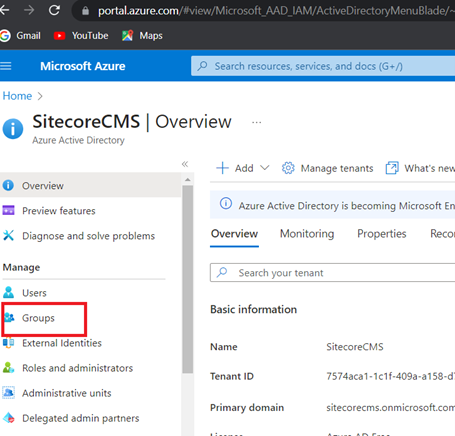The width and height of the screenshot is (455, 436).
Task: Click the lock icon in the address bar
Action: pos(86,11)
